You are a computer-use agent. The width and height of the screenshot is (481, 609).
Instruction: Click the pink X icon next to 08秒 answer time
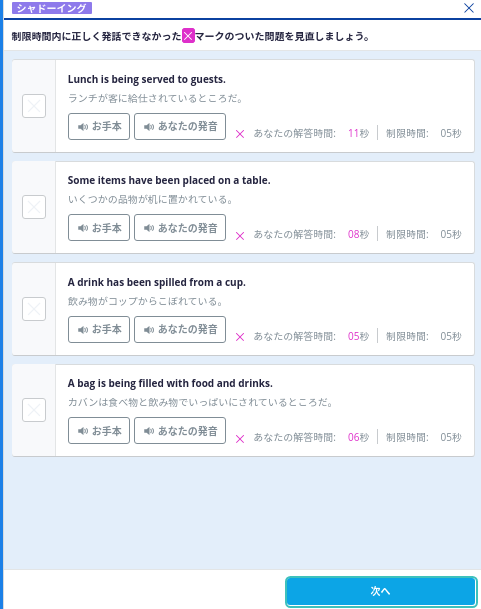240,236
